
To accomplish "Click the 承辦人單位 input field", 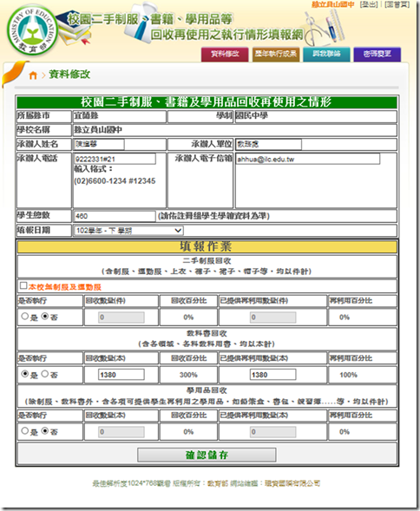I will pos(269,144).
